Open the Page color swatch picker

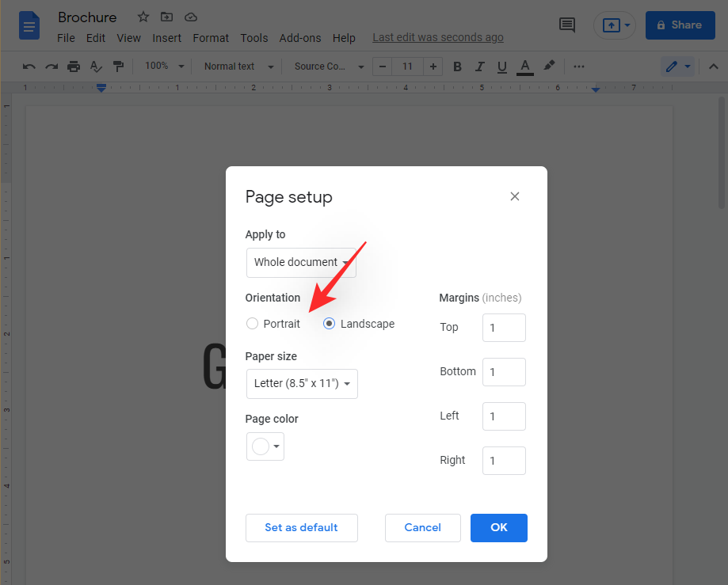coord(265,446)
